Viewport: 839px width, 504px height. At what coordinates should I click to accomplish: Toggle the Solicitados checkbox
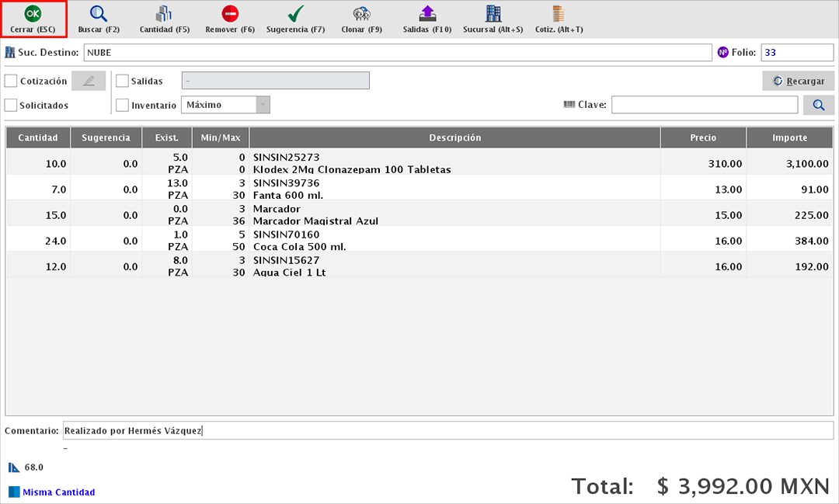[11, 105]
